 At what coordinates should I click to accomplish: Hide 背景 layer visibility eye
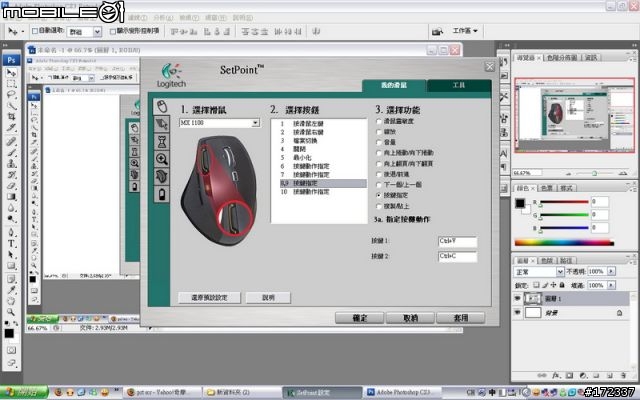[518, 313]
